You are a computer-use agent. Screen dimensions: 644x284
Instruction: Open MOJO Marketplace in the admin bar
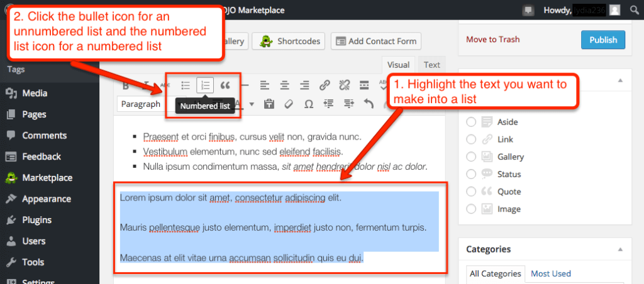point(255,10)
